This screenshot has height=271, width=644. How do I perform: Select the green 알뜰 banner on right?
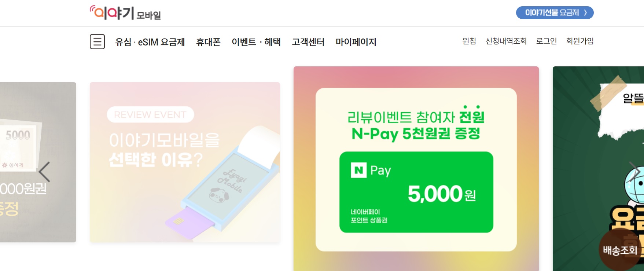598,169
